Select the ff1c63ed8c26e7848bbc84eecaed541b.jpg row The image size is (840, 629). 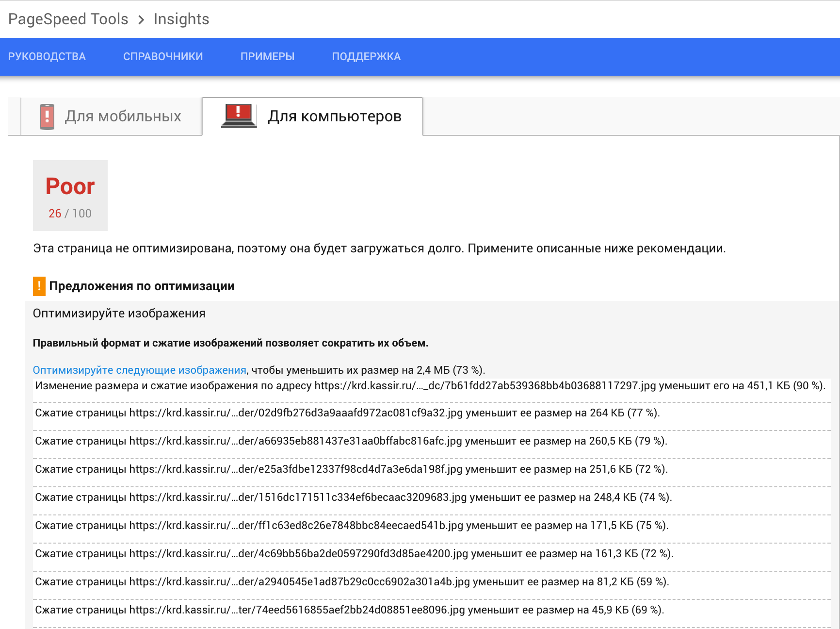coord(432,529)
